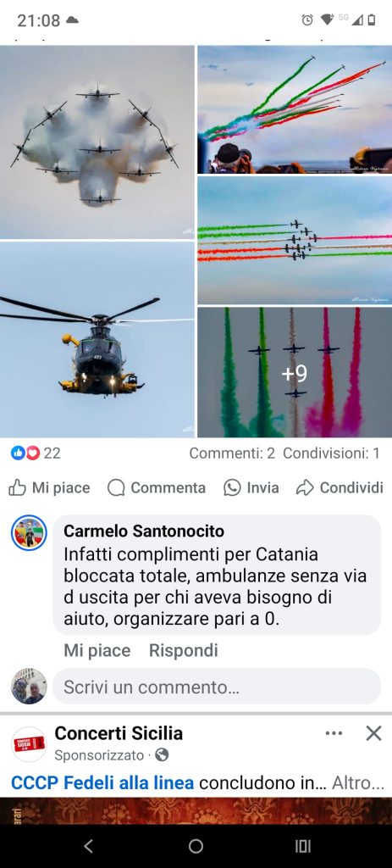
Task: Open the Commenti: 2 count
Action: (232, 453)
